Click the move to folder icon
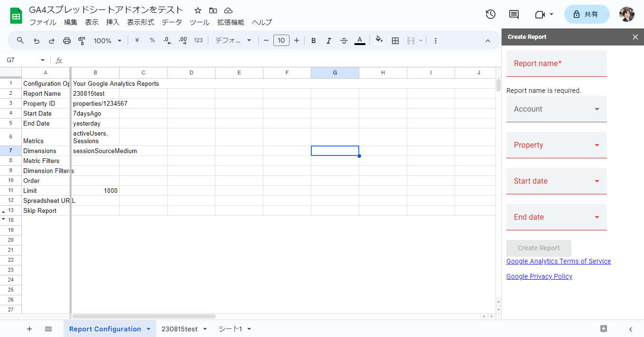This screenshot has width=644, height=337. [213, 10]
